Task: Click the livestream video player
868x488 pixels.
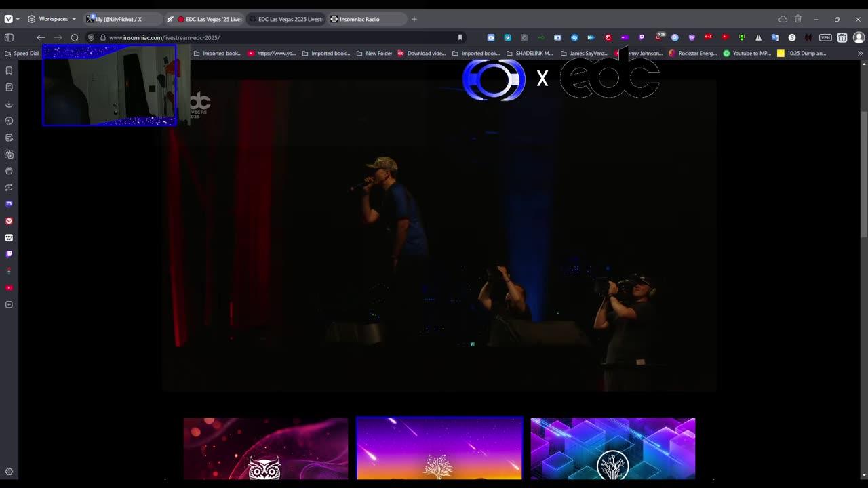Action: (x=439, y=235)
